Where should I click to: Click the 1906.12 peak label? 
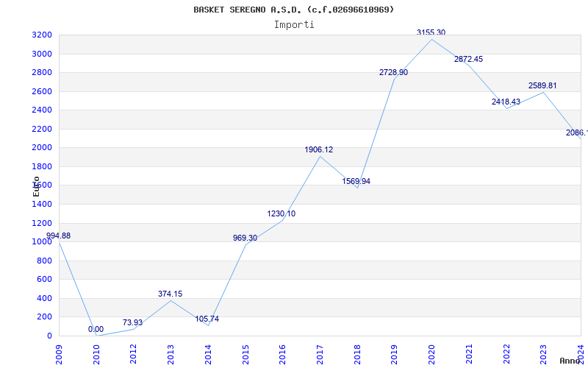pos(319,149)
